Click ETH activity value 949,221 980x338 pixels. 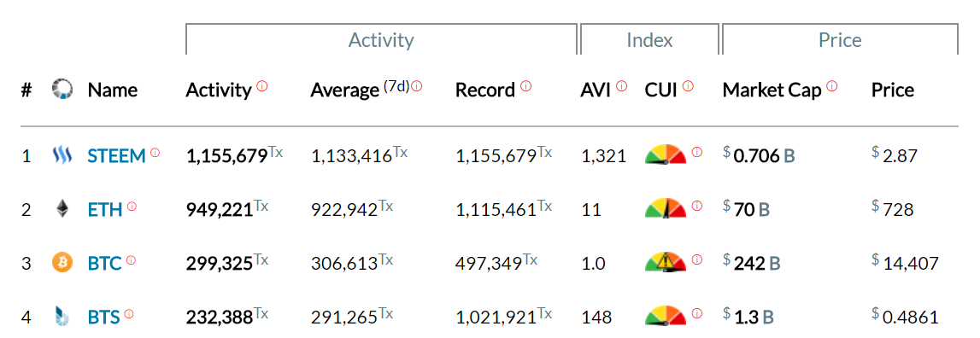(x=220, y=209)
